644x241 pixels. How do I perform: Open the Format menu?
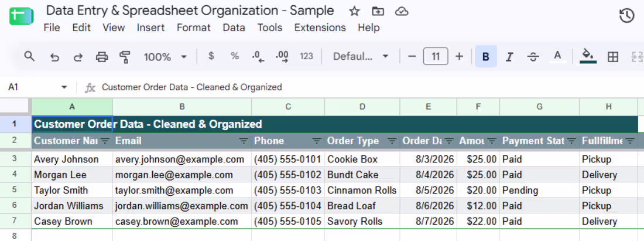pyautogui.click(x=193, y=28)
